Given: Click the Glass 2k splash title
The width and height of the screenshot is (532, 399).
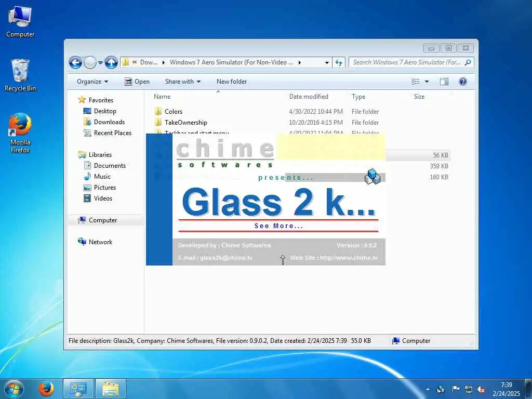Looking at the screenshot, I should 278,203.
